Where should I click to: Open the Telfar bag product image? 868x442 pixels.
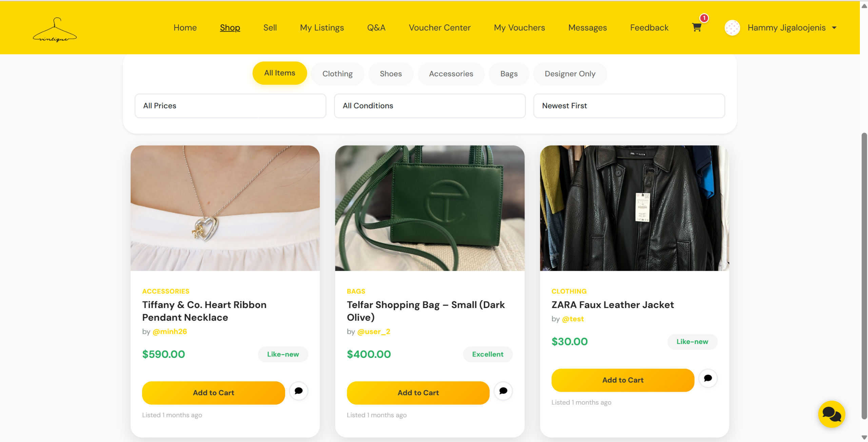coord(430,208)
